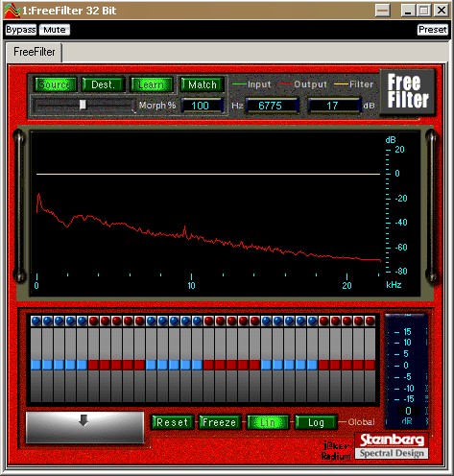This screenshot has height=476, width=454.
Task: Minimize the FreeFilter window
Action: pos(408,11)
